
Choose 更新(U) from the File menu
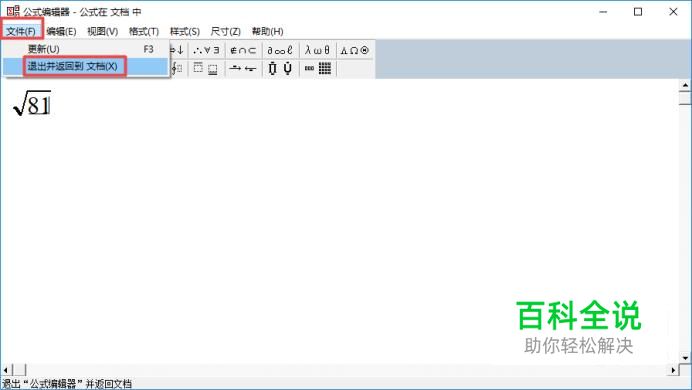(x=86, y=49)
